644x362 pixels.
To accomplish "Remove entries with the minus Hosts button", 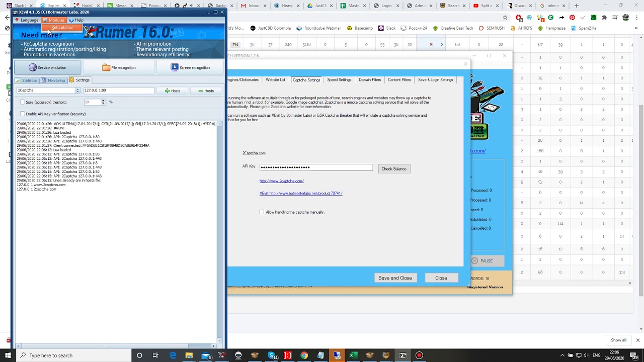I will 206,90.
